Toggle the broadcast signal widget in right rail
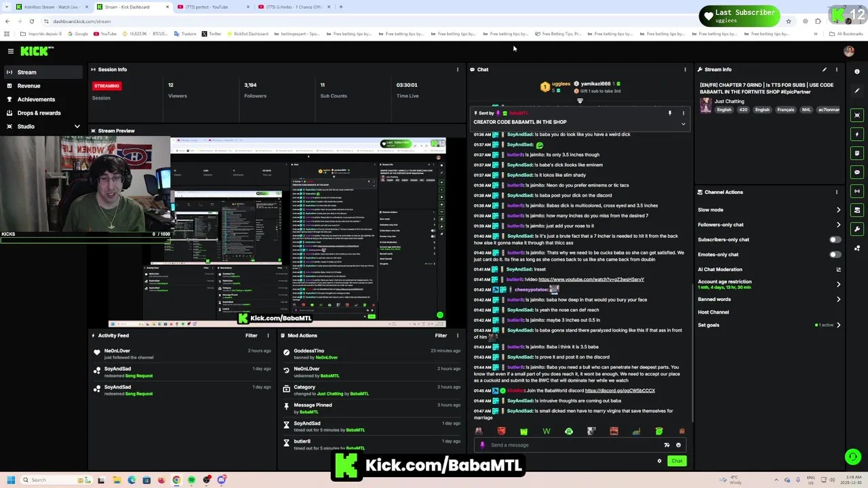868x488 pixels. pos(857,191)
